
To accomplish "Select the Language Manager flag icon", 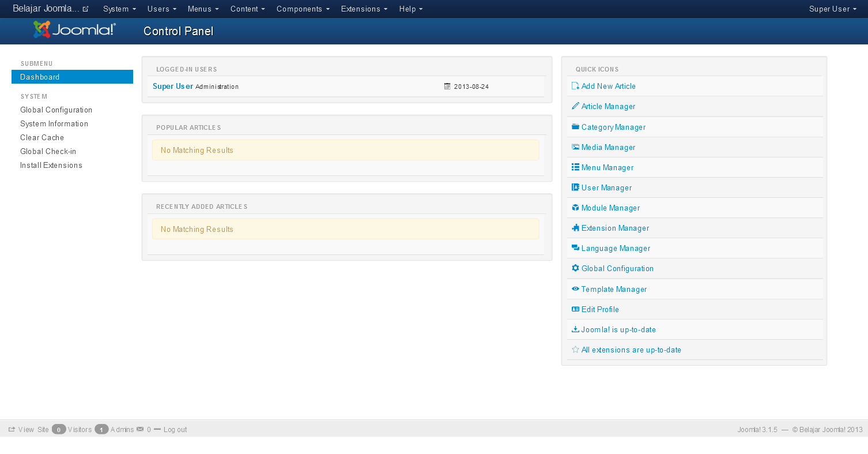I will [575, 248].
